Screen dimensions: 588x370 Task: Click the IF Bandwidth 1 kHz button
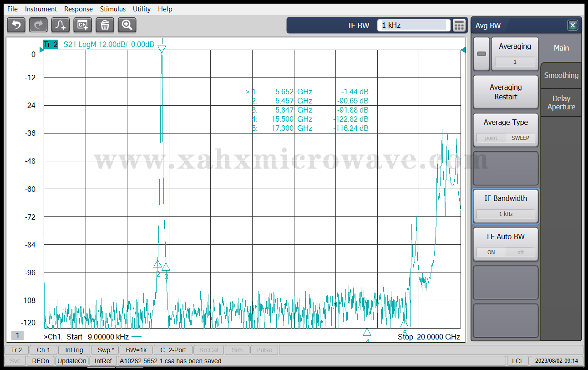[506, 206]
